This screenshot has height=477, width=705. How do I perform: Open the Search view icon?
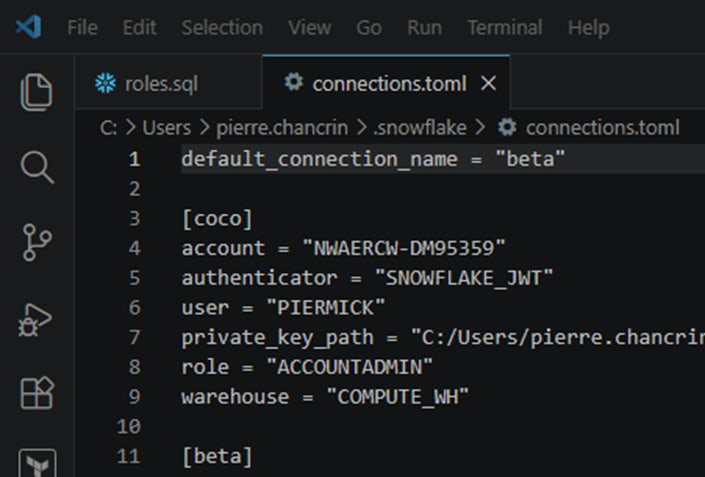(x=37, y=167)
